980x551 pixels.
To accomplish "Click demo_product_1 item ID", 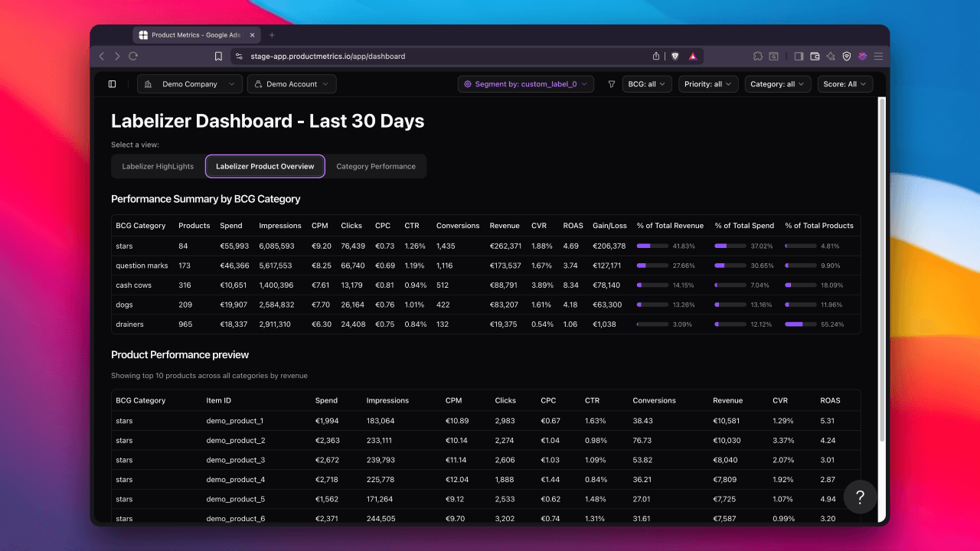I will click(x=235, y=421).
